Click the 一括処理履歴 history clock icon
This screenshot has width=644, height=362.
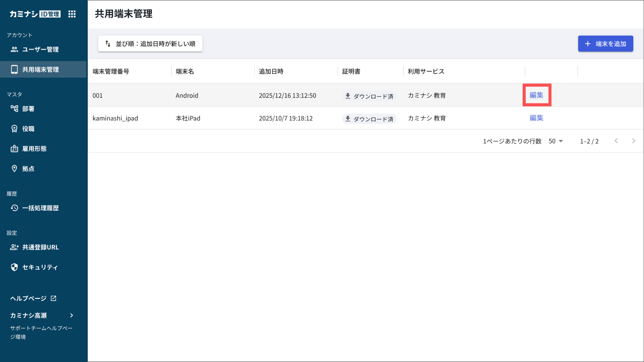(14, 208)
